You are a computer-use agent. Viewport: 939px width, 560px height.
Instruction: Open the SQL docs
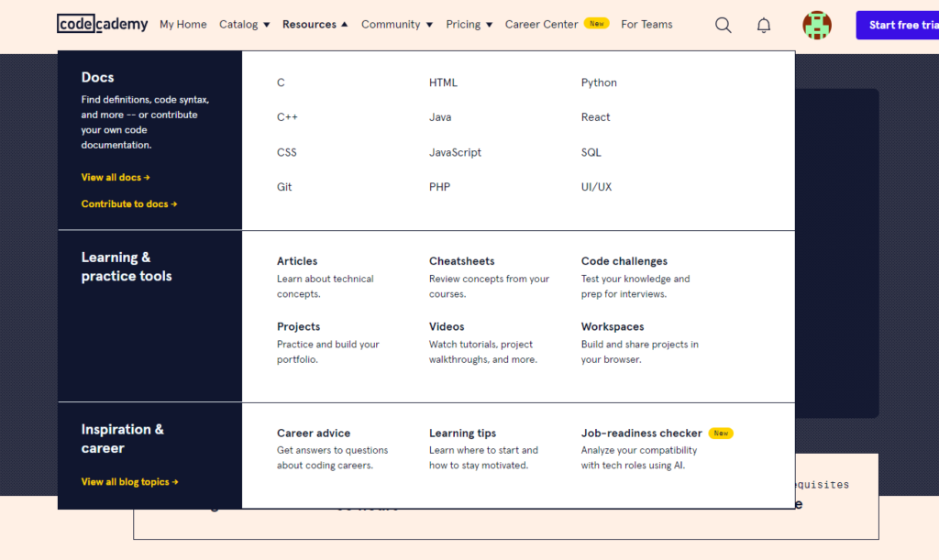pyautogui.click(x=591, y=152)
